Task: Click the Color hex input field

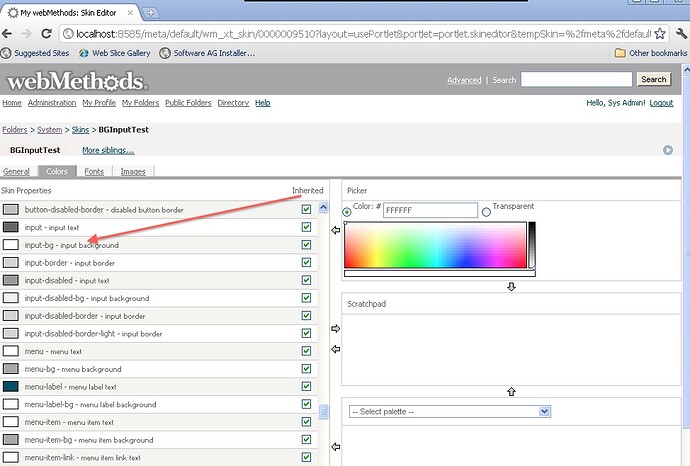Action: pos(430,210)
